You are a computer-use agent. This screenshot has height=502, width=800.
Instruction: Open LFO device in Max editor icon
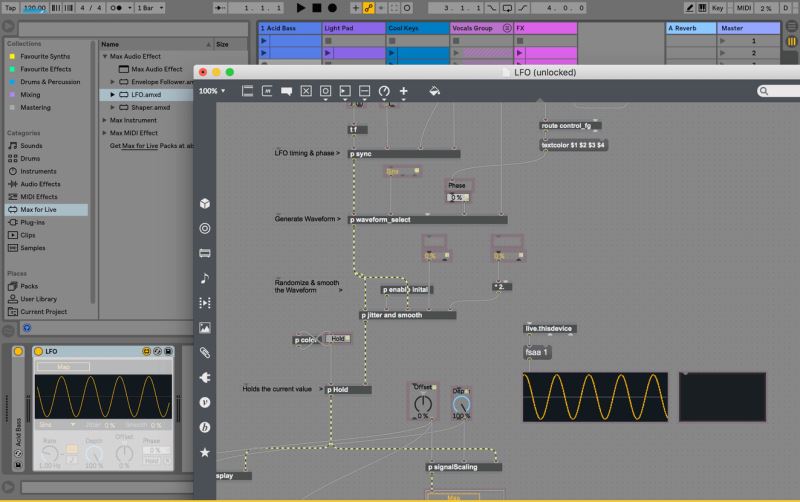pos(147,351)
